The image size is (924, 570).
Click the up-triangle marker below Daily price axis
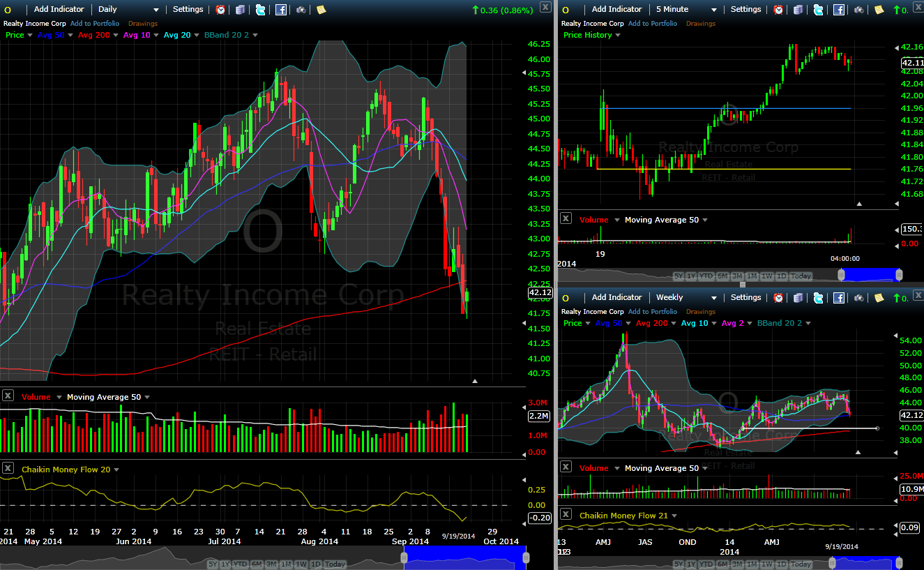[475, 381]
